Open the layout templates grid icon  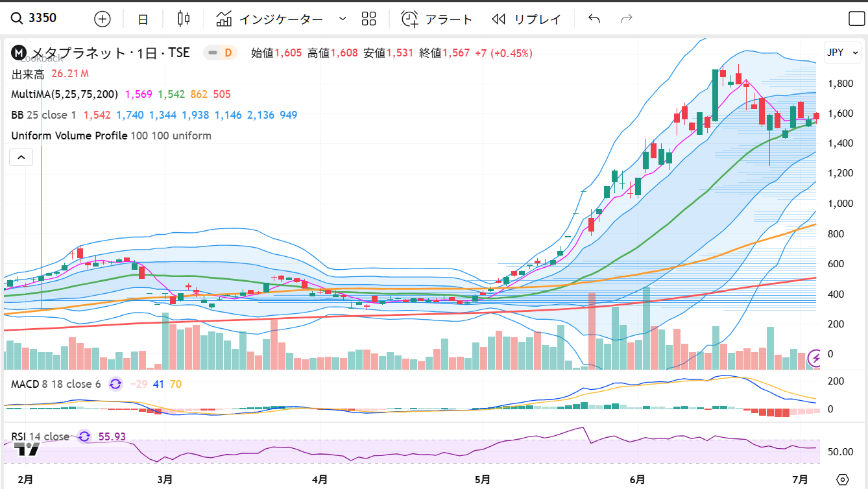pyautogui.click(x=368, y=19)
